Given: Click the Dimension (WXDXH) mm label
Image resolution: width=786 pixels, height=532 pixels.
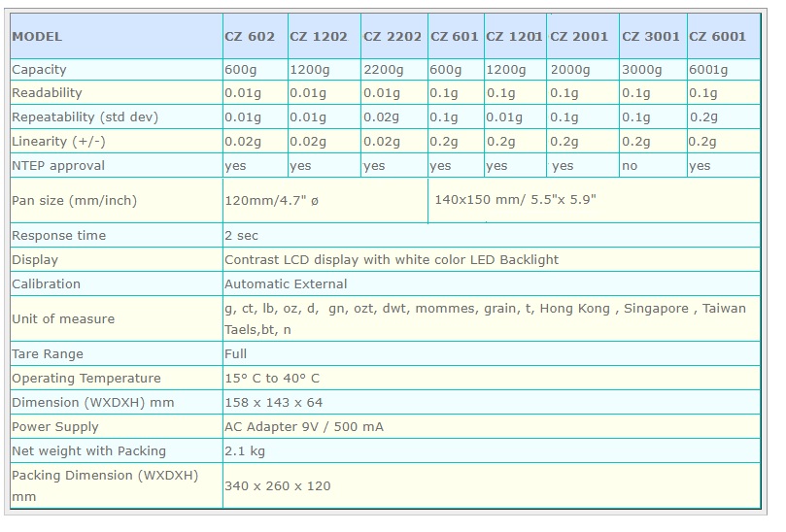Looking at the screenshot, I should [92, 403].
